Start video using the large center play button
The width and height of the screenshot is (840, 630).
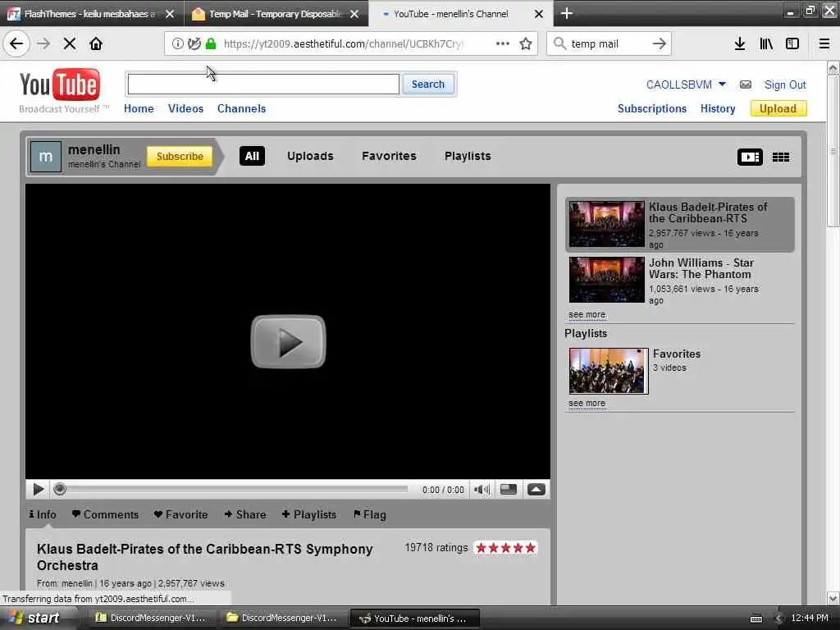288,342
